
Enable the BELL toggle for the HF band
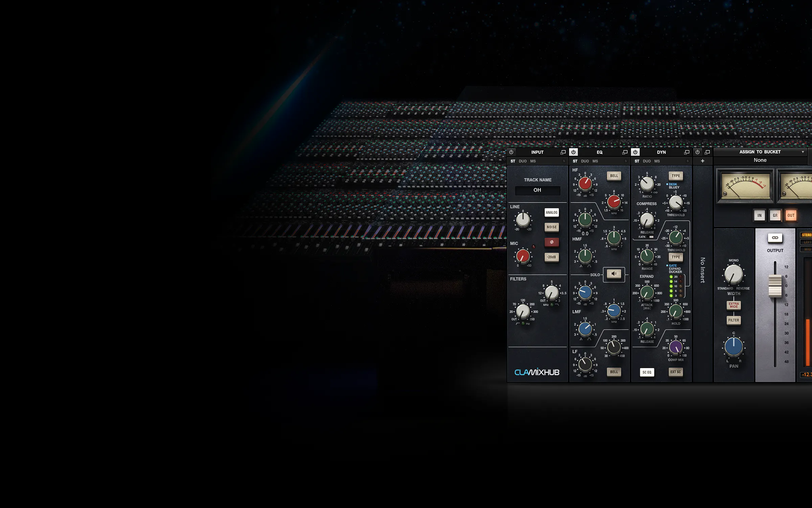(614, 176)
